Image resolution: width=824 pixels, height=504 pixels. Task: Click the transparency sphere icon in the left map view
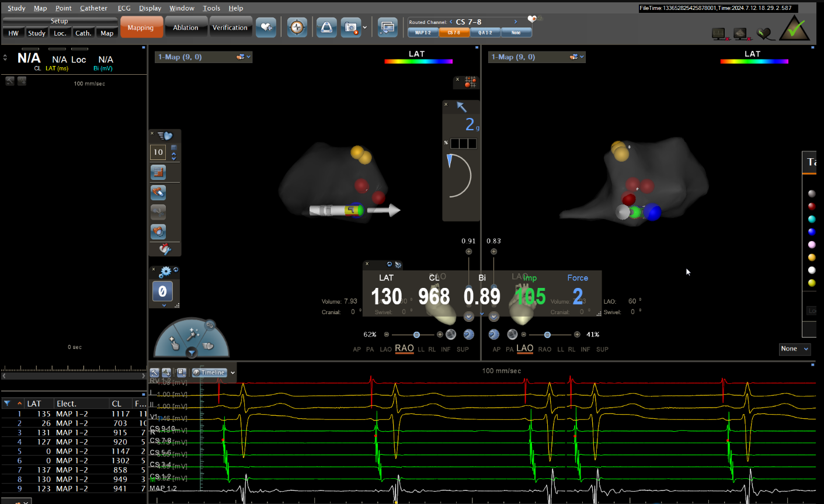pos(451,334)
